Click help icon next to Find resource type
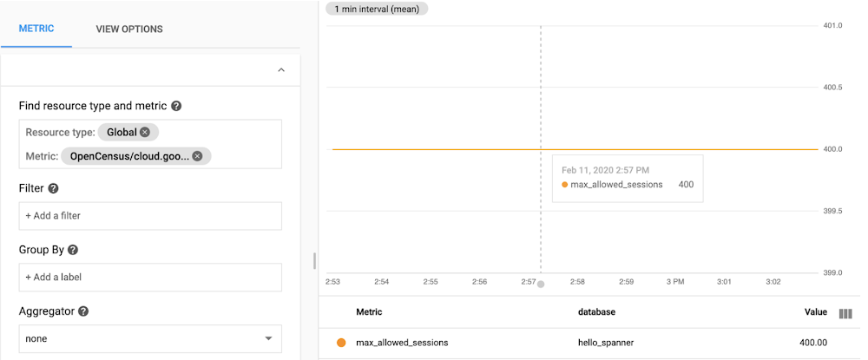868x360 pixels. (176, 106)
